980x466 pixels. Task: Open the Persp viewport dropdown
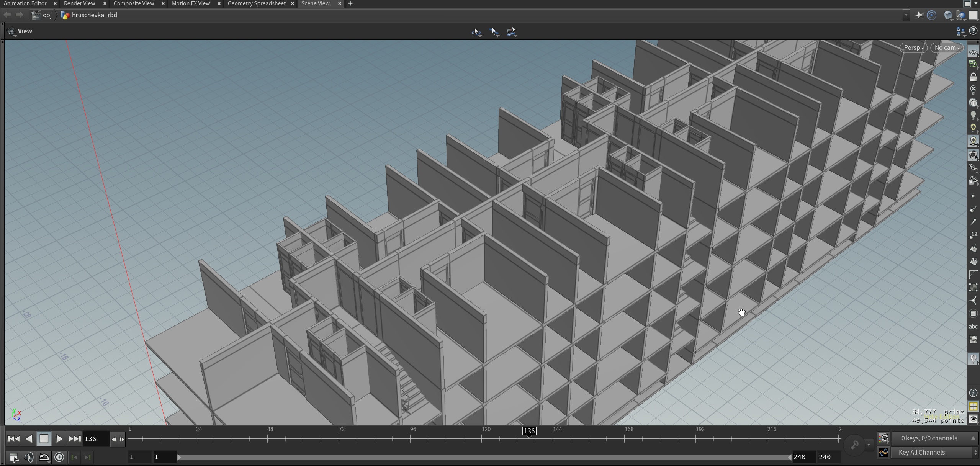click(913, 48)
